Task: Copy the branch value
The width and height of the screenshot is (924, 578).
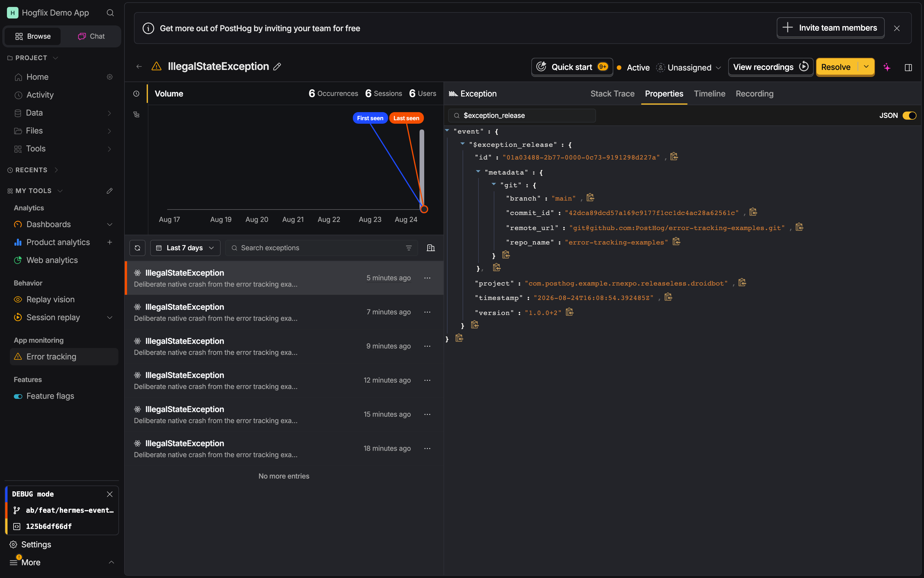Action: 590,198
